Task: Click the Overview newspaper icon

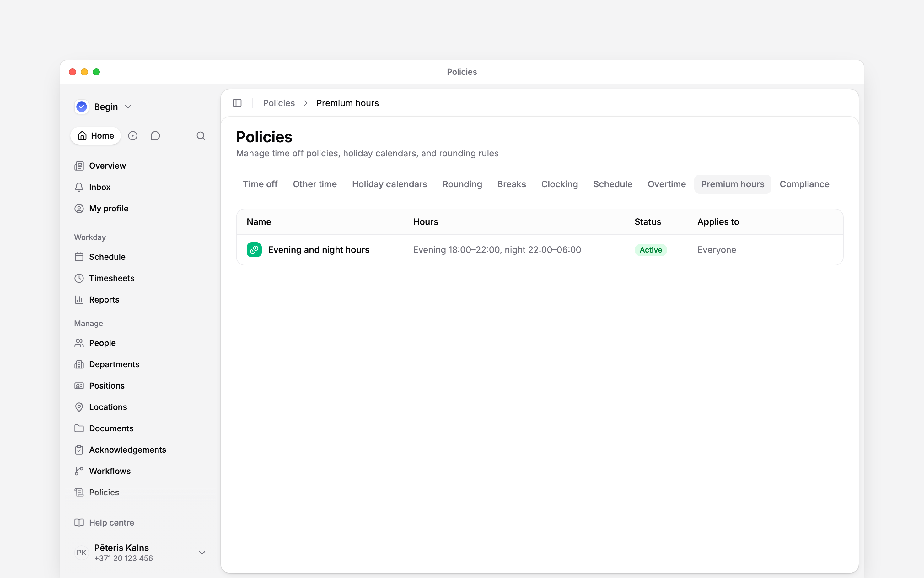Action: coord(79,166)
